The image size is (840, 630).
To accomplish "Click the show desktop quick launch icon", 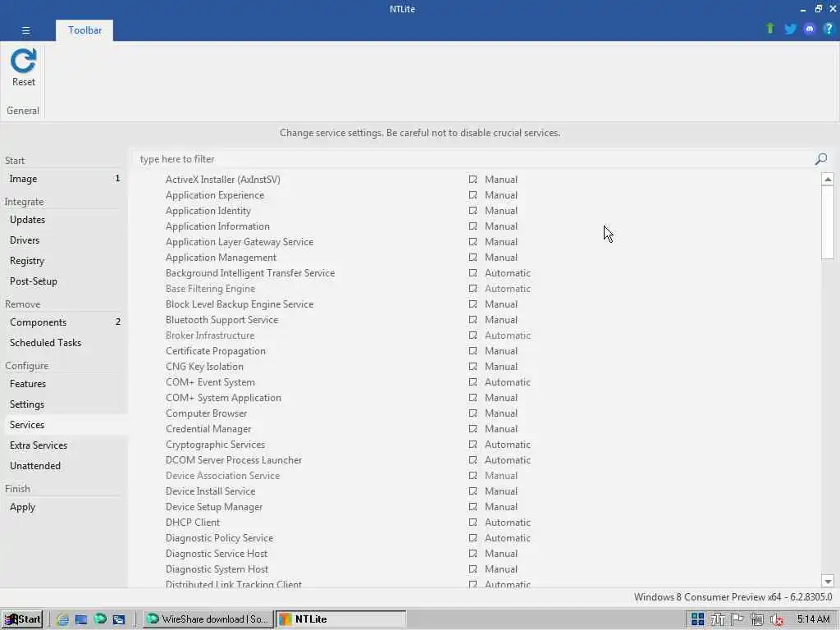I will [x=81, y=619].
